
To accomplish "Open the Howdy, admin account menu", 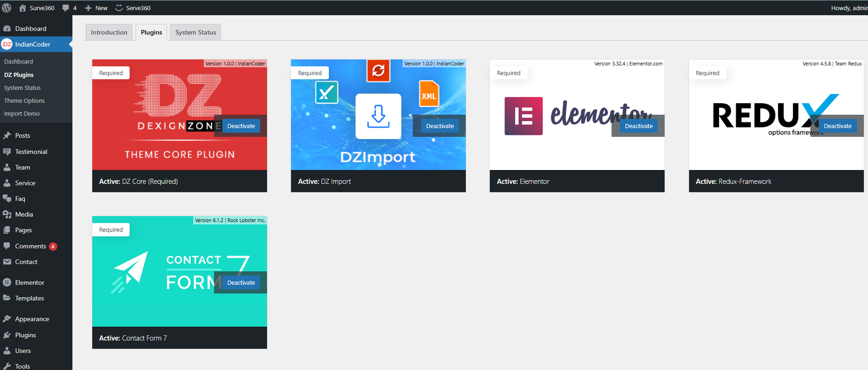I will click(849, 8).
